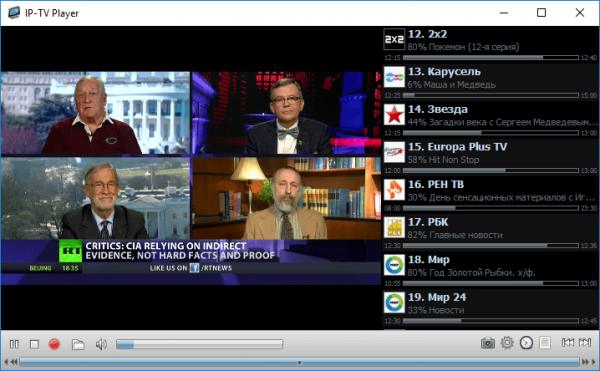Click the 2x2 program progress bar
600x371 pixels.
[x=491, y=57]
